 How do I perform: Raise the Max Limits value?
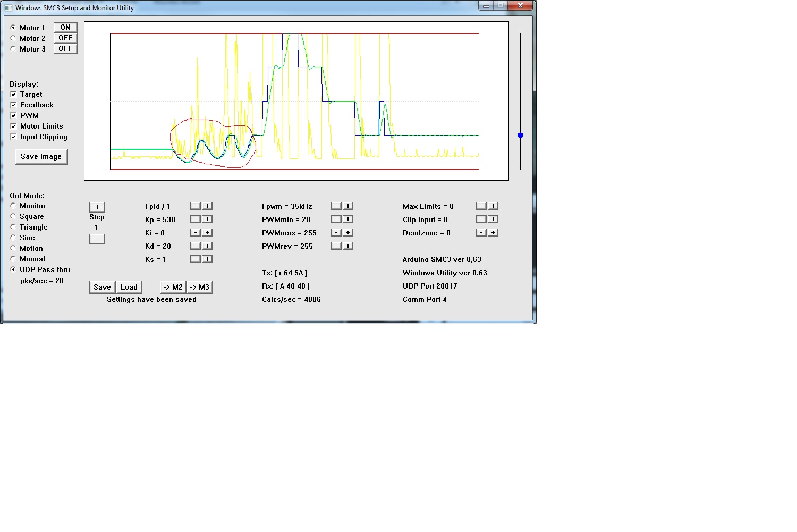click(493, 206)
